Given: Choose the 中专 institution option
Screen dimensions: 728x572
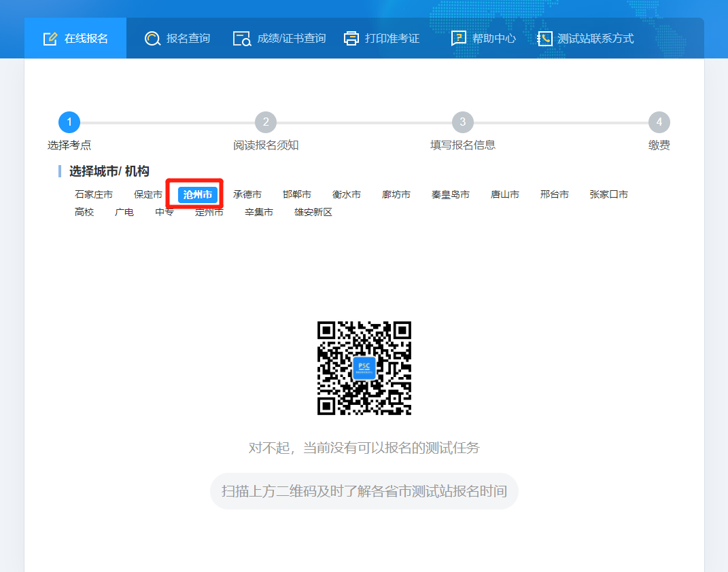Looking at the screenshot, I should [164, 212].
